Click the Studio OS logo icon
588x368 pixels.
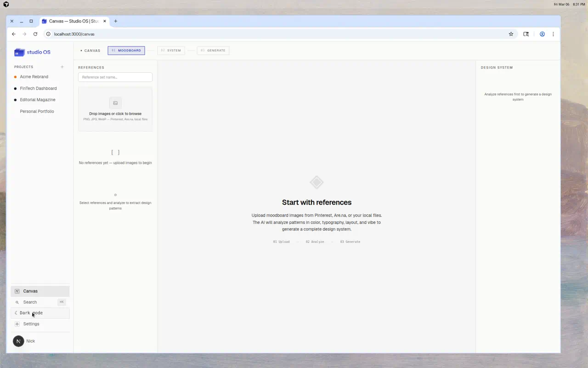point(19,52)
